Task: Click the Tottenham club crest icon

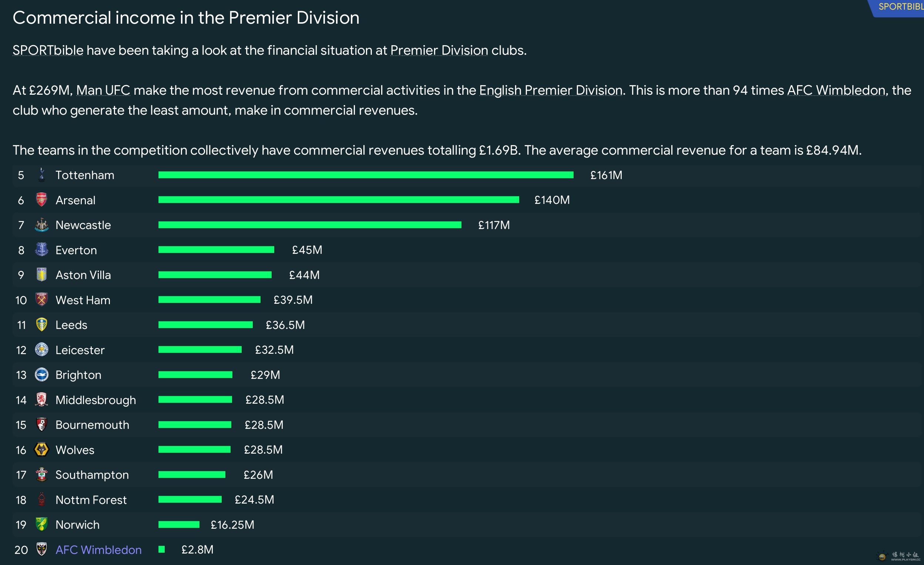Action: 41,175
